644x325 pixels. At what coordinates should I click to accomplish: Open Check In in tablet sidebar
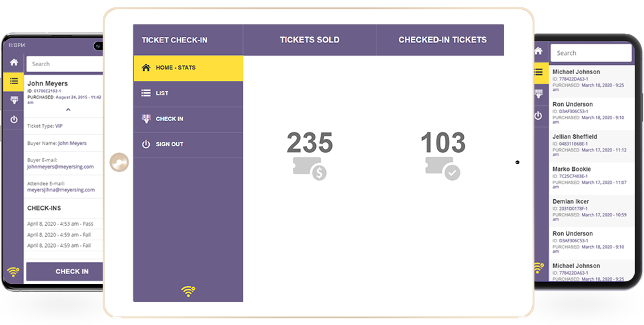188,119
